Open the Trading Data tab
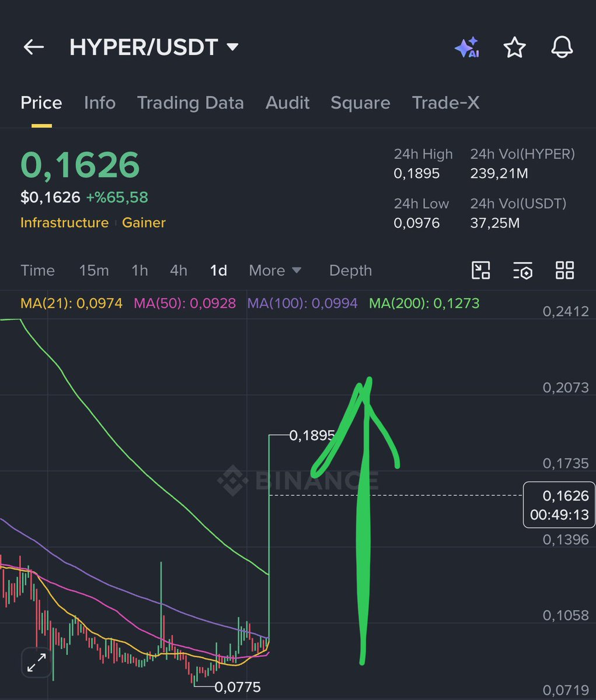 click(190, 103)
